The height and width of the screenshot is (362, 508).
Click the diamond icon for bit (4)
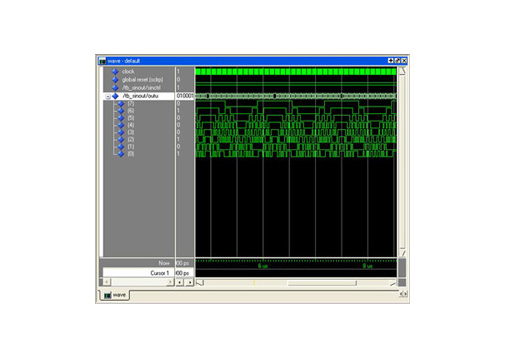121,125
